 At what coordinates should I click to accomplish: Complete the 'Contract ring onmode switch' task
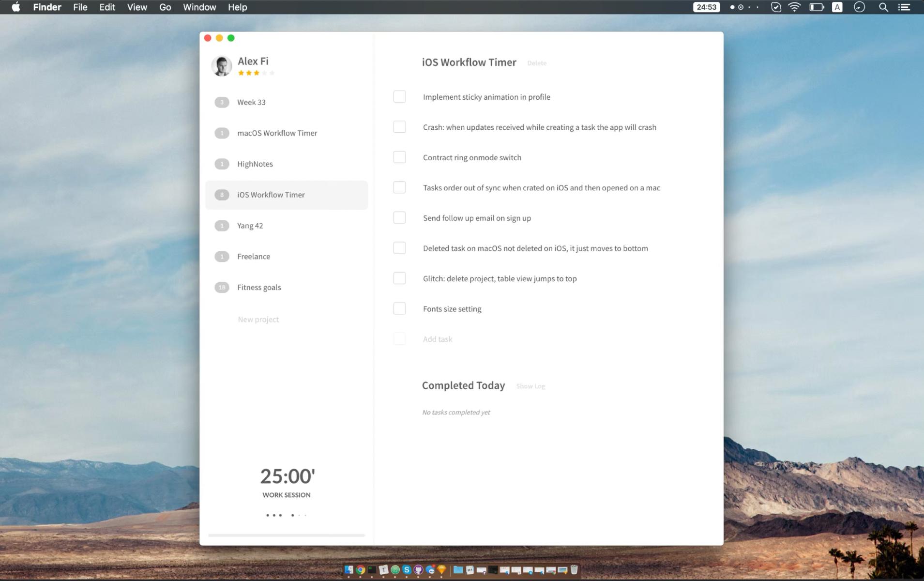tap(399, 157)
